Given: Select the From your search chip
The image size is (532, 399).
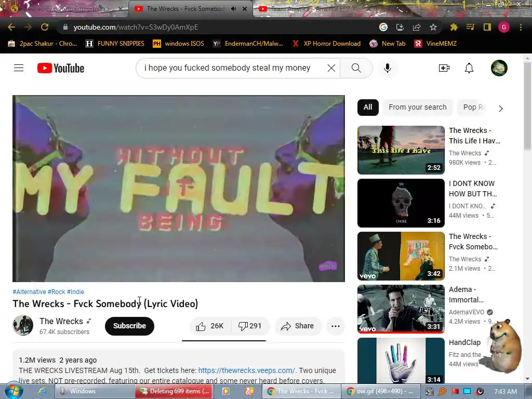Looking at the screenshot, I should click(x=418, y=107).
